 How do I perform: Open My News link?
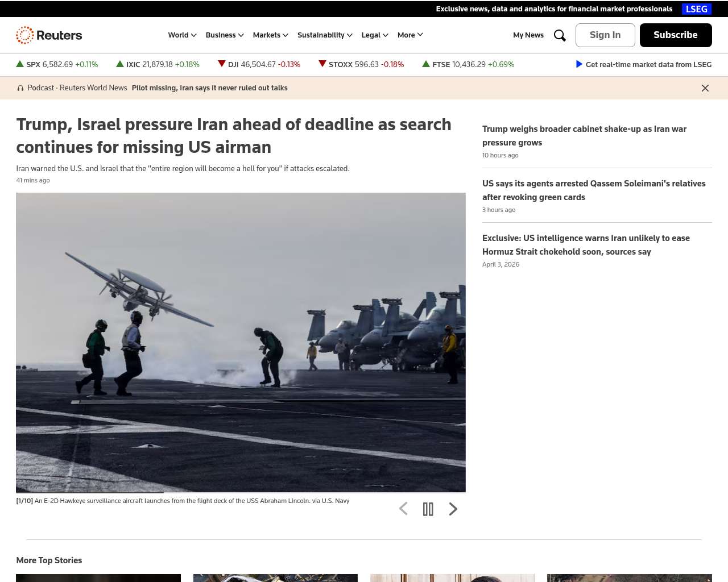tap(528, 35)
